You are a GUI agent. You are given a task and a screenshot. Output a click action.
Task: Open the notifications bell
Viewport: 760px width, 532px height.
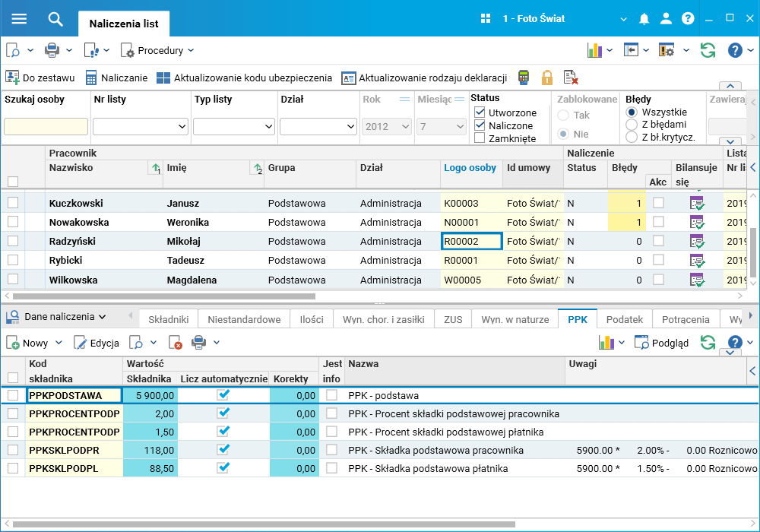click(x=644, y=19)
